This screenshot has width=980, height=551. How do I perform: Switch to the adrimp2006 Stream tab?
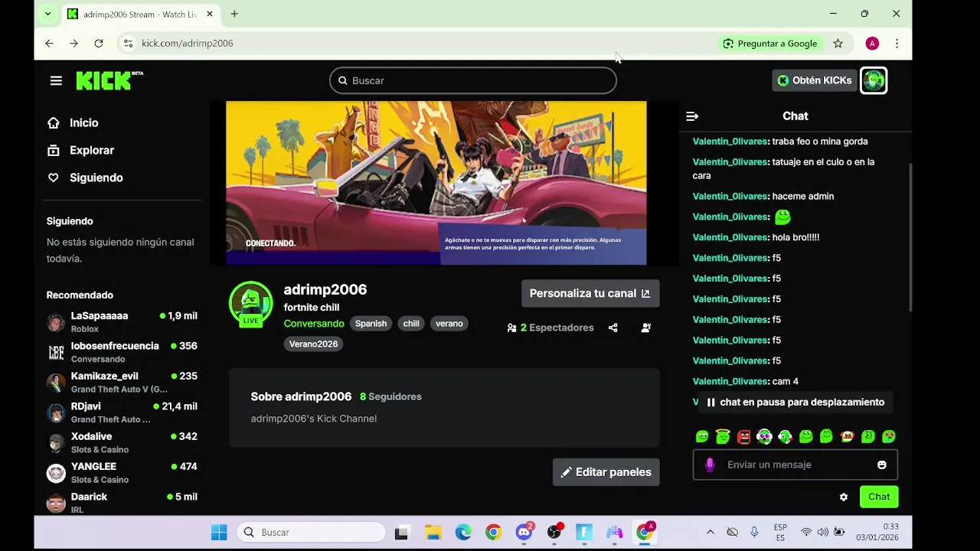click(x=141, y=14)
